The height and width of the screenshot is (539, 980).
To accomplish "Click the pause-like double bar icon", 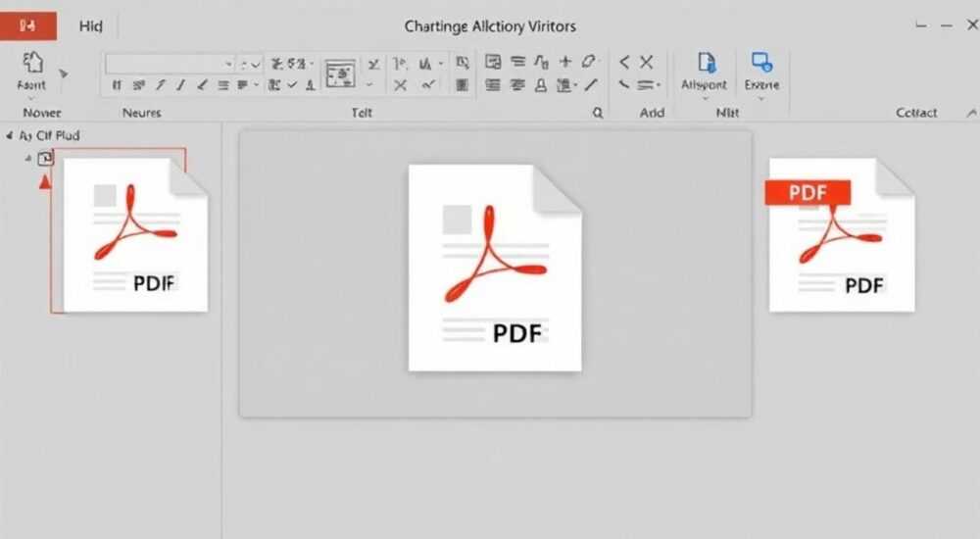I will click(x=117, y=85).
